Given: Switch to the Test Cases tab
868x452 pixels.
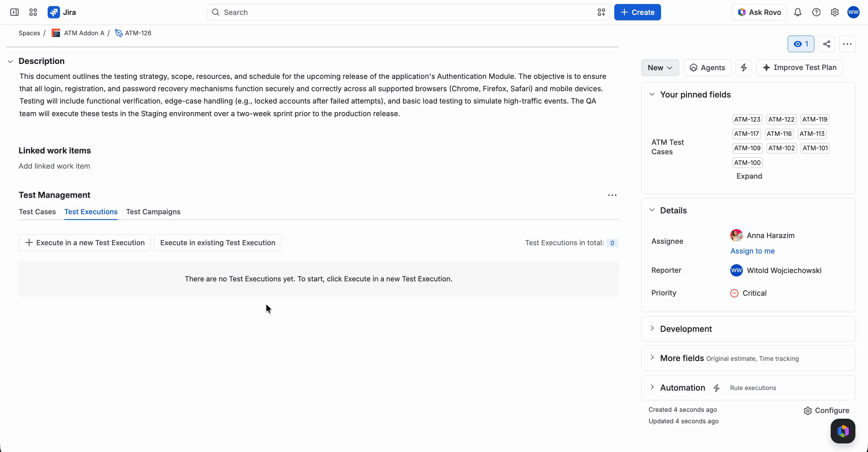Looking at the screenshot, I should click(x=37, y=212).
